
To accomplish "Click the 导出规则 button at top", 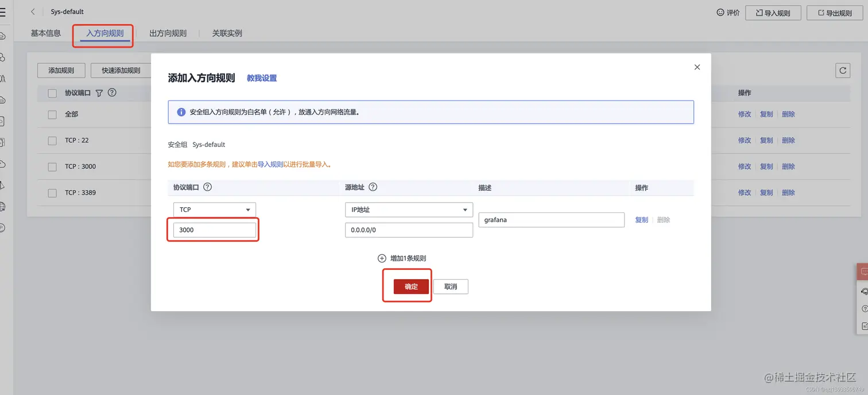I will coord(835,13).
